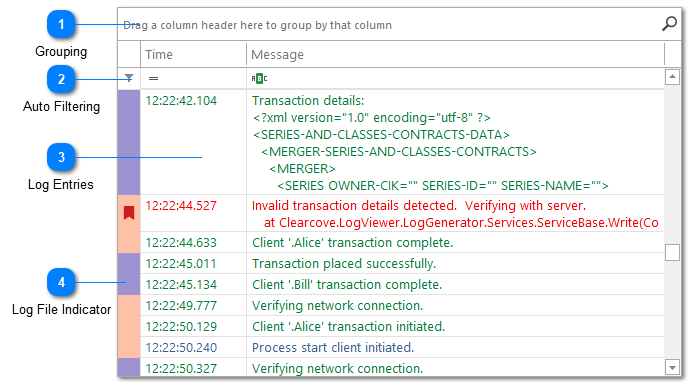Screen dimensions: 691x386
Task: Select timestamp 12:22:49.777
Action: pos(181,306)
